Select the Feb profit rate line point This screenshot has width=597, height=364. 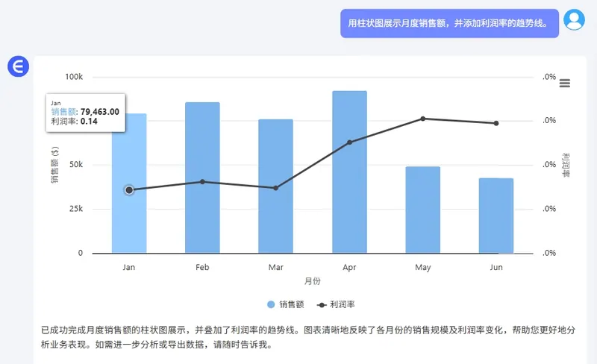click(202, 182)
